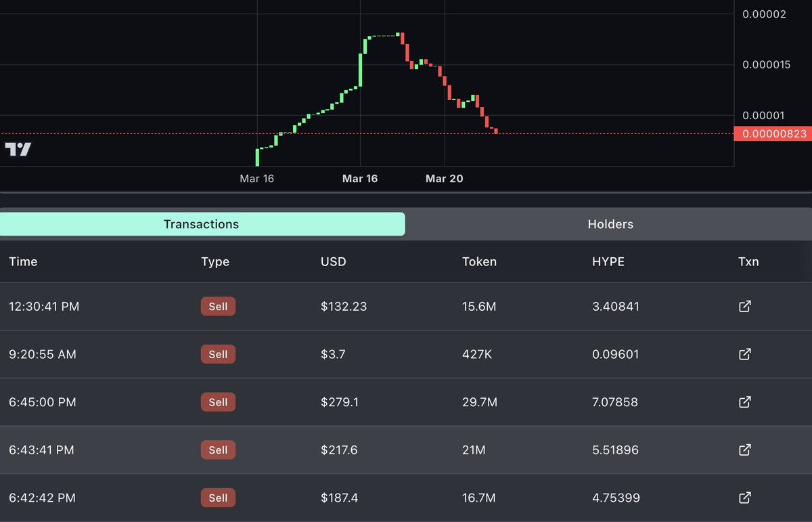
Task: Click the 427K token amount
Action: [x=477, y=354]
